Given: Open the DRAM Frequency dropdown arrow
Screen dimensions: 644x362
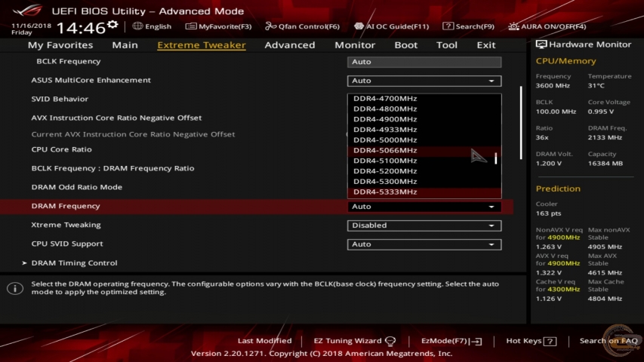Looking at the screenshot, I should click(491, 207).
